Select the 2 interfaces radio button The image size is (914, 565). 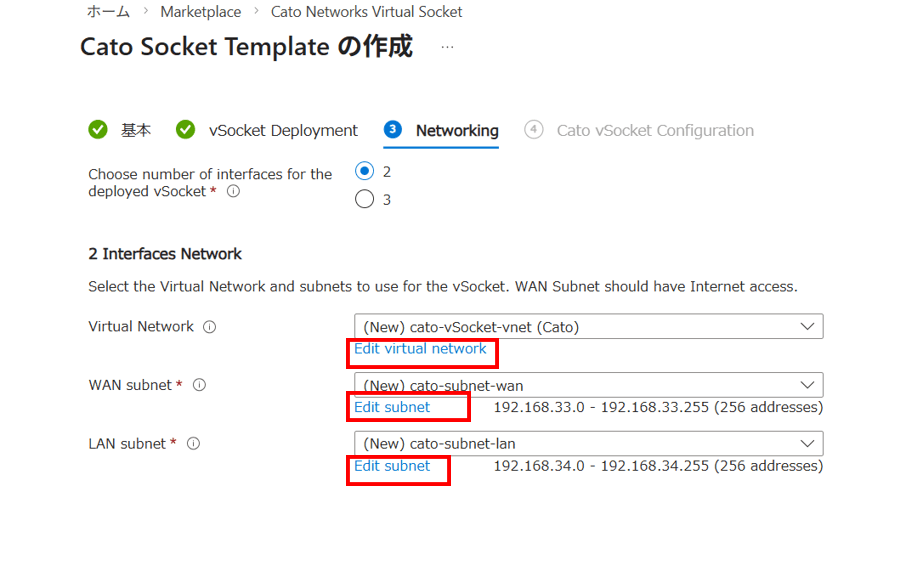[x=365, y=172]
